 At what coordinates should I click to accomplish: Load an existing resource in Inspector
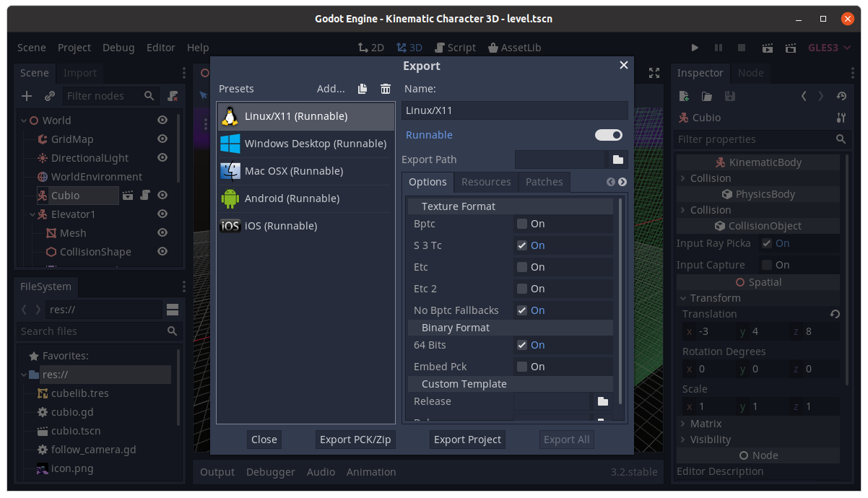[x=707, y=96]
